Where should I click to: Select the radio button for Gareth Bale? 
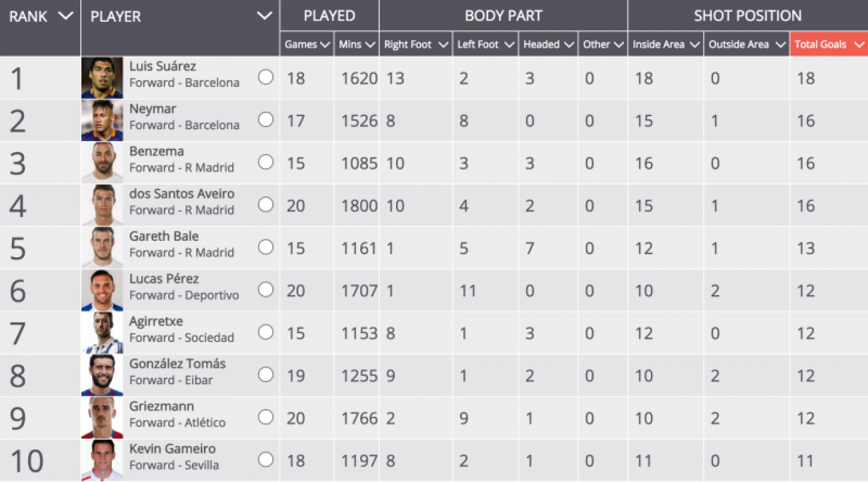[x=266, y=247]
